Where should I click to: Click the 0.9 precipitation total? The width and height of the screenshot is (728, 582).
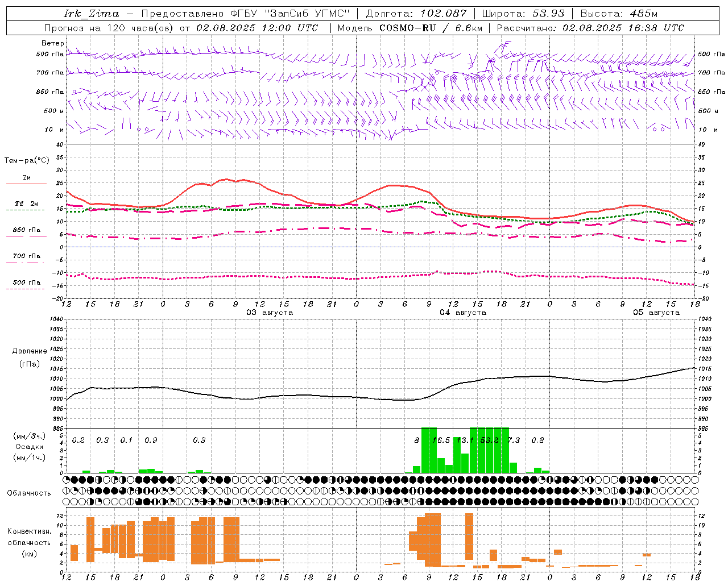coord(151,440)
